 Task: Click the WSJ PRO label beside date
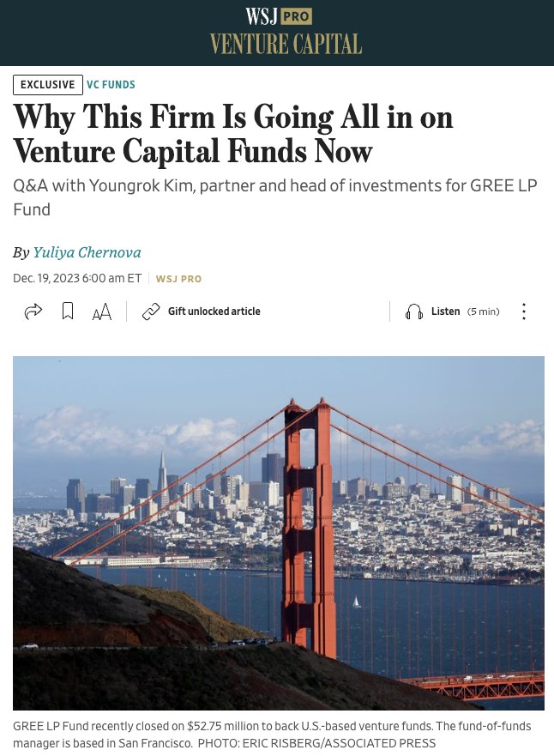(178, 279)
